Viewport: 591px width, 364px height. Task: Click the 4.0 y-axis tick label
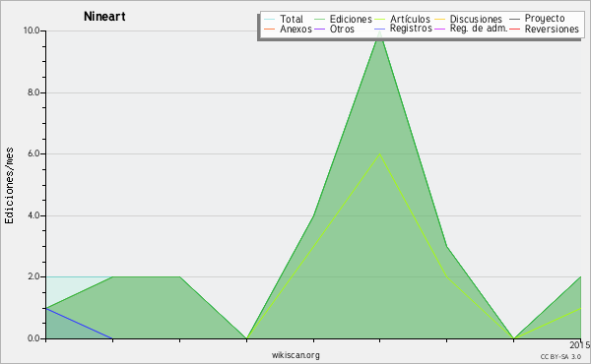[x=33, y=215]
